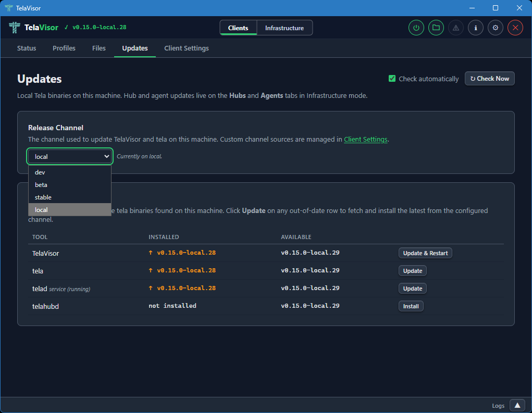Open the Client Settings tab
This screenshot has height=413, width=532.
(x=186, y=48)
